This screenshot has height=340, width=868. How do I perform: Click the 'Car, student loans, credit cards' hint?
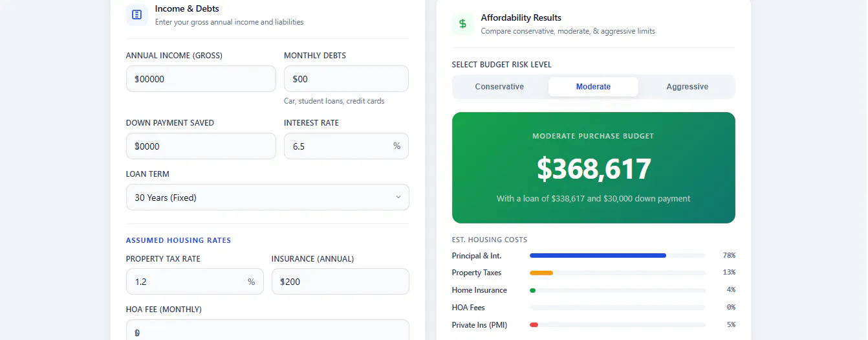[334, 101]
